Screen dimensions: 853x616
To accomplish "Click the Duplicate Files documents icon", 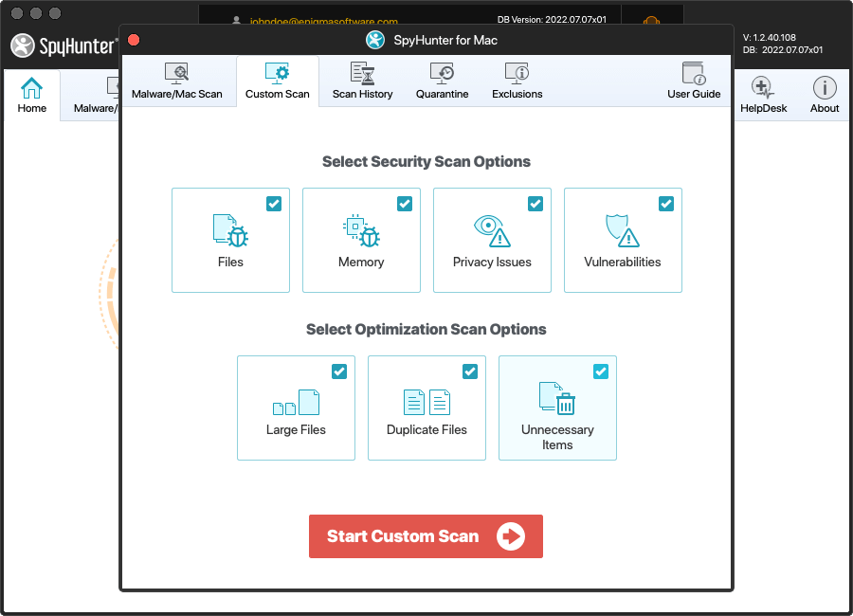I will click(426, 402).
